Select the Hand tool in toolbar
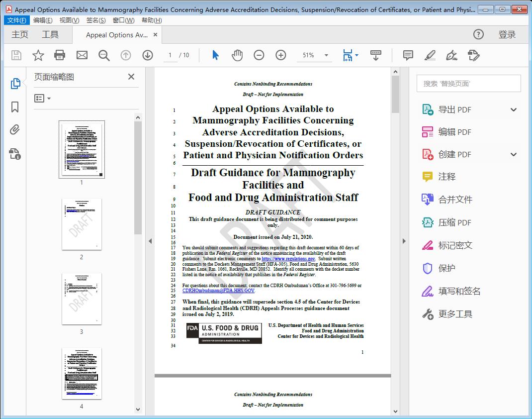 pos(237,55)
